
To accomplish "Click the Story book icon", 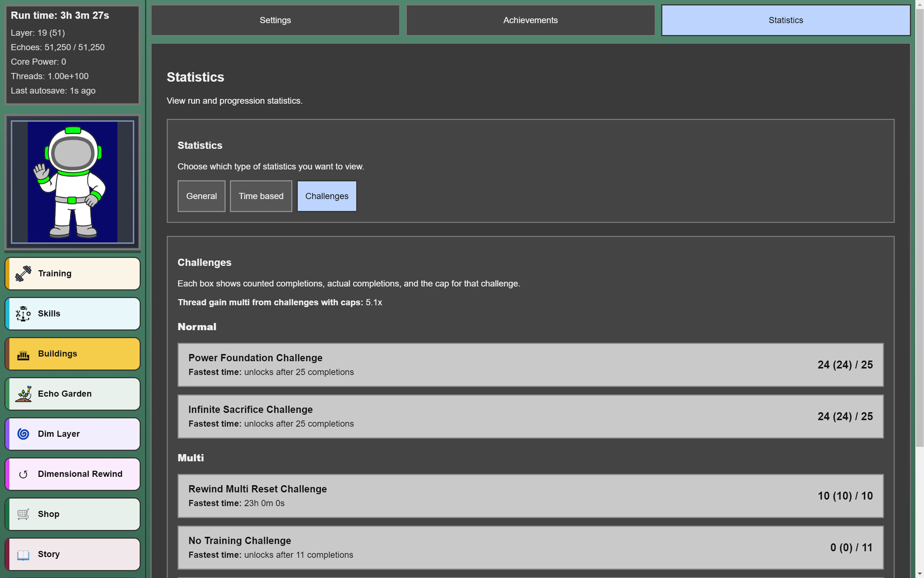I will point(23,554).
